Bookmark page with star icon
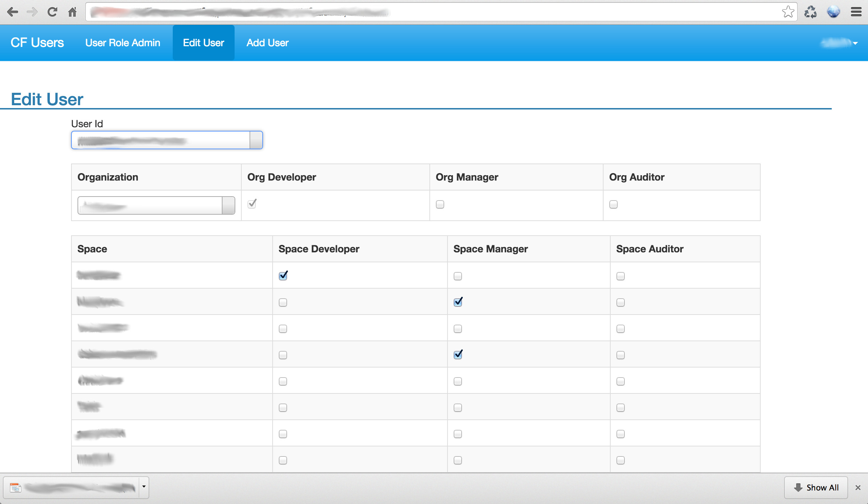The height and width of the screenshot is (504, 868). (788, 12)
